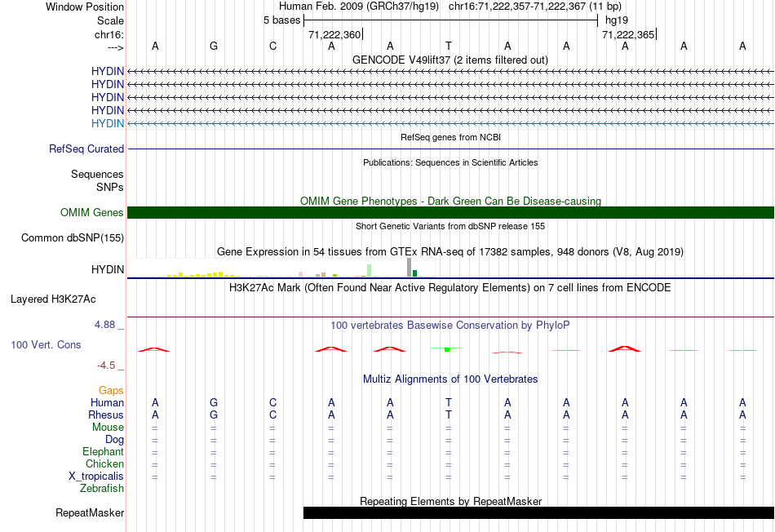Click the hg19 assembly label

pyautogui.click(x=617, y=20)
